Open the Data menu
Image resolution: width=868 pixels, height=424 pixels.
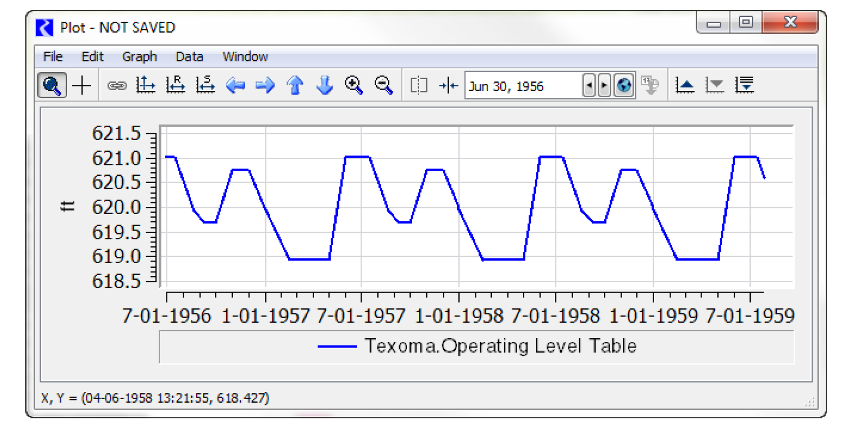point(189,56)
